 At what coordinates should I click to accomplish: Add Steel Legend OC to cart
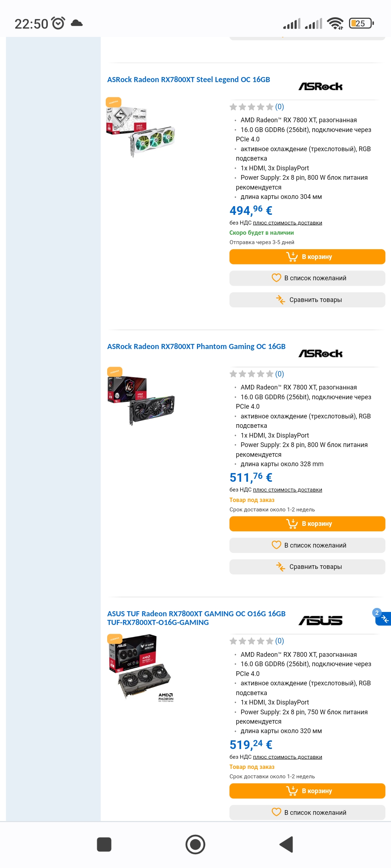[x=307, y=257]
